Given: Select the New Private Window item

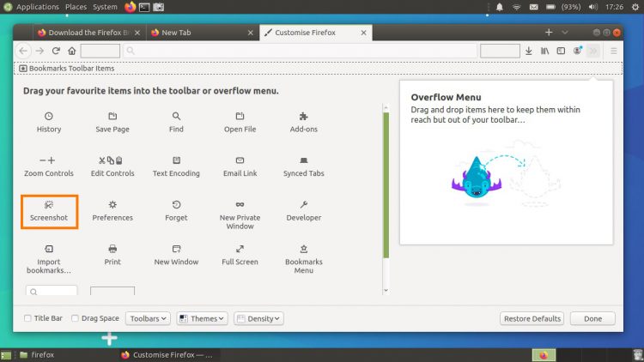Looking at the screenshot, I should tap(240, 215).
